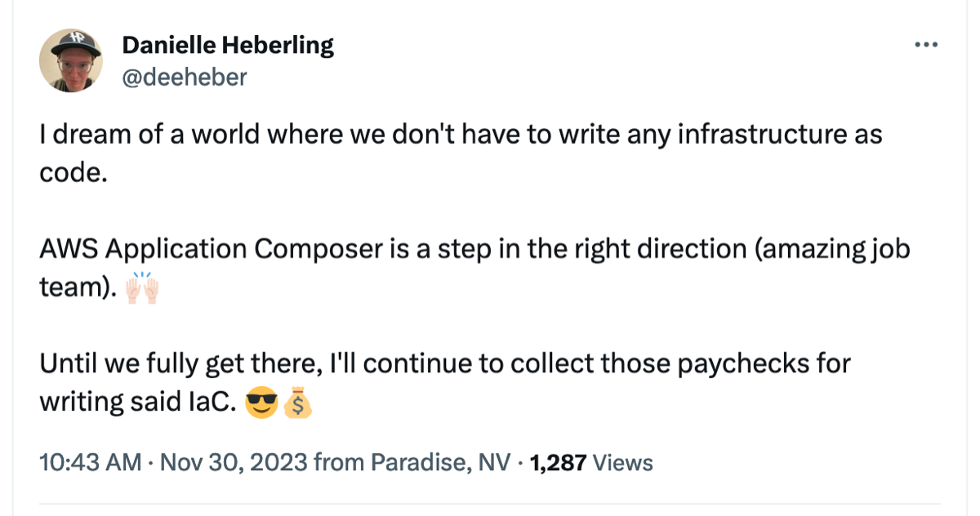Click the 1,287 view count number
980x516 pixels.
point(559,462)
